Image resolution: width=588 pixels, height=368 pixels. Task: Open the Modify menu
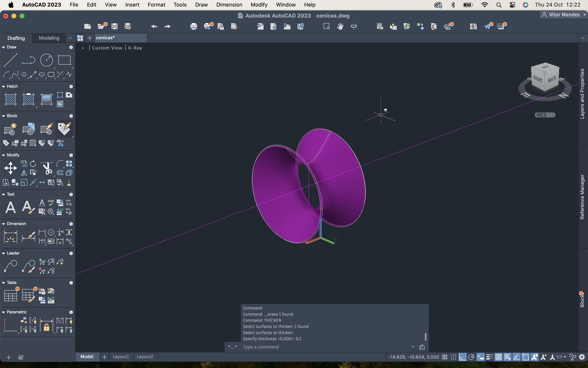259,5
